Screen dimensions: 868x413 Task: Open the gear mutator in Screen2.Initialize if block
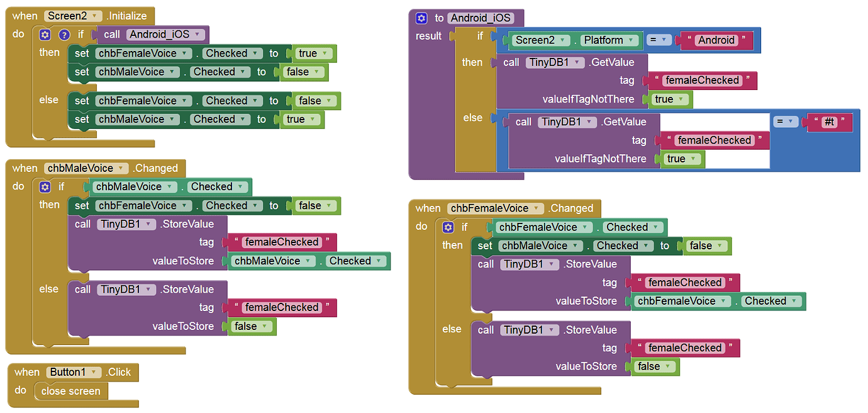tap(45, 35)
